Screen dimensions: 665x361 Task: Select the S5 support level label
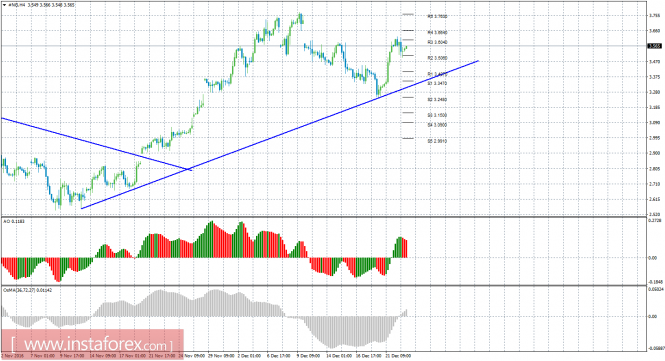[x=437, y=141]
